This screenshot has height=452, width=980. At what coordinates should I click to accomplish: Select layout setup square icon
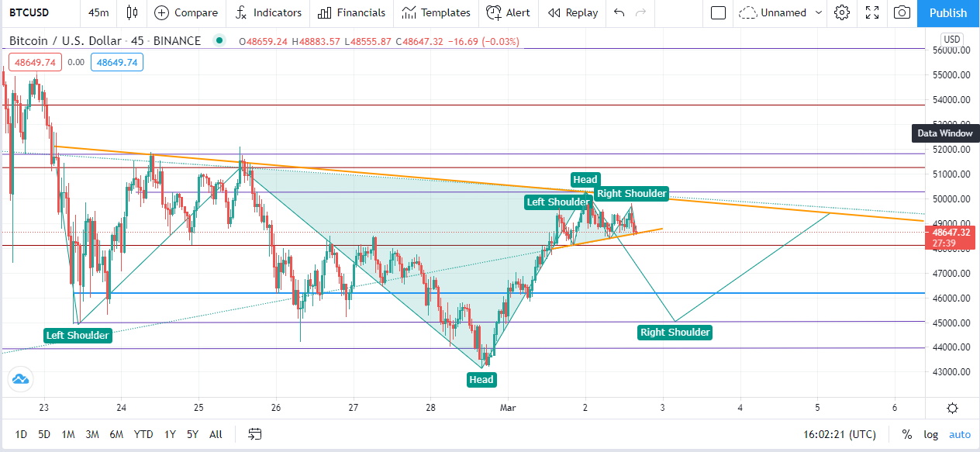(x=718, y=12)
